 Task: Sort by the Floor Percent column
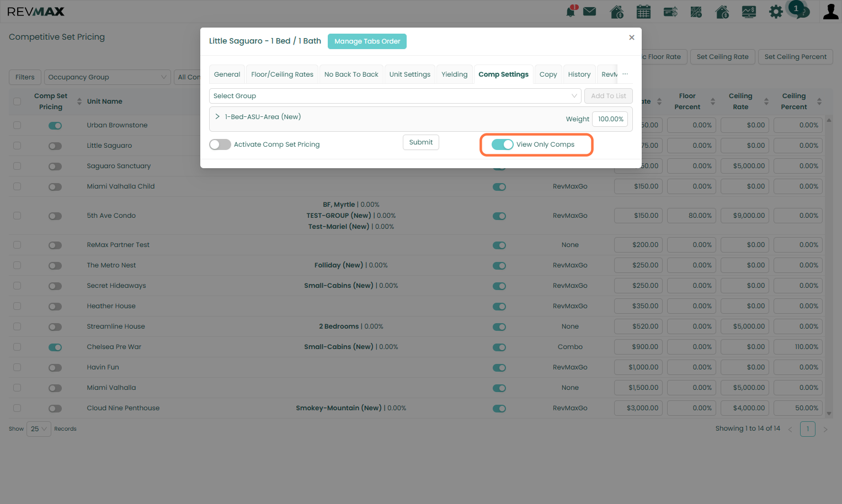click(712, 101)
